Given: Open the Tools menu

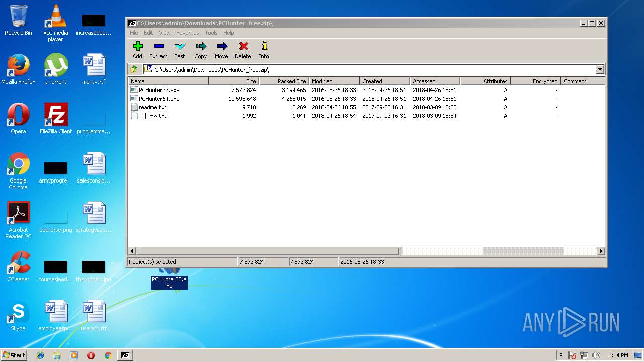Looking at the screenshot, I should (211, 33).
